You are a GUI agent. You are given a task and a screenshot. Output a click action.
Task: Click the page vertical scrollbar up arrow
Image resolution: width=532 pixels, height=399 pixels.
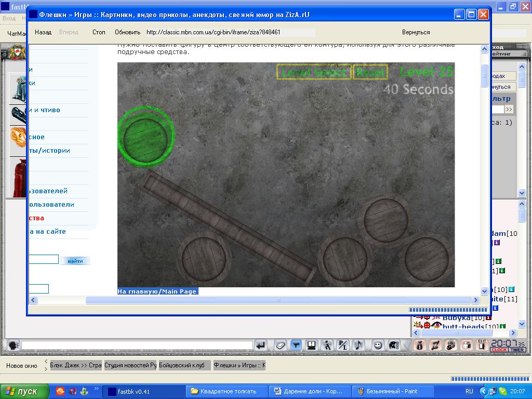point(485,49)
